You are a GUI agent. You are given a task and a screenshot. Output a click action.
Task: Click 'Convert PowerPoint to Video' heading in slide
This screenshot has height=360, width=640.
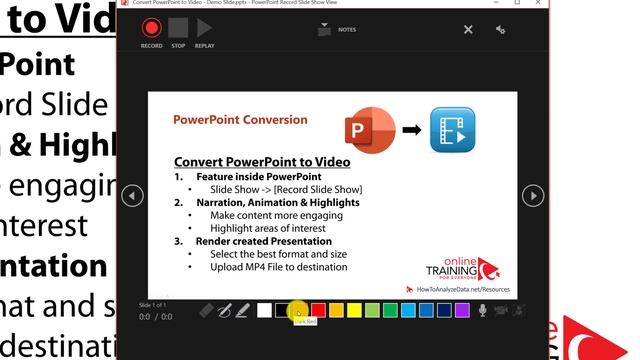pyautogui.click(x=262, y=162)
